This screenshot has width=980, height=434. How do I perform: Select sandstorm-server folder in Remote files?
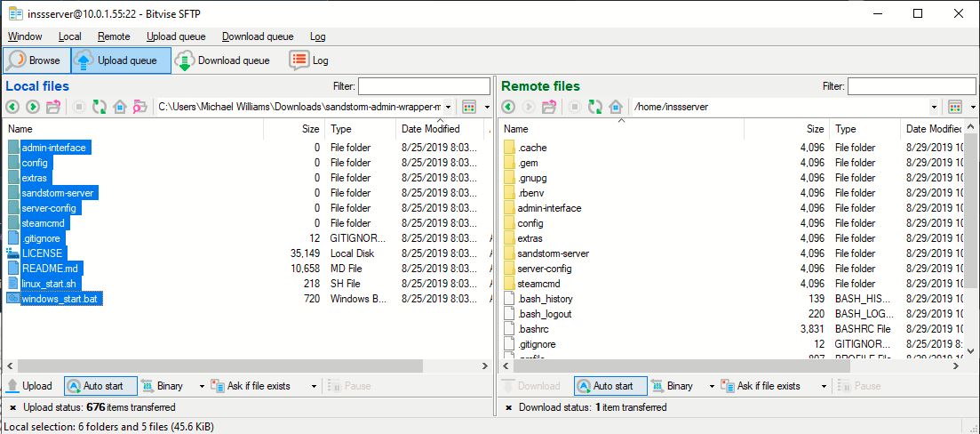click(x=554, y=253)
